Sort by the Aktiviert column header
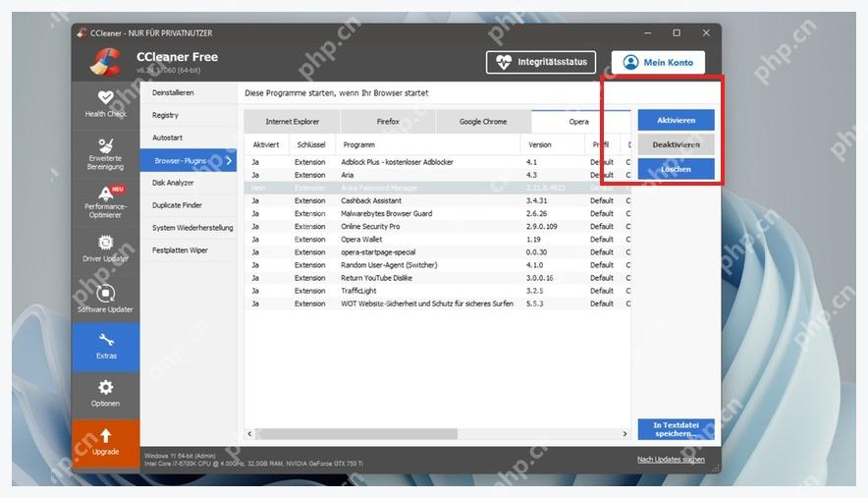Image resolution: width=868 pixels, height=498 pixels. click(266, 144)
